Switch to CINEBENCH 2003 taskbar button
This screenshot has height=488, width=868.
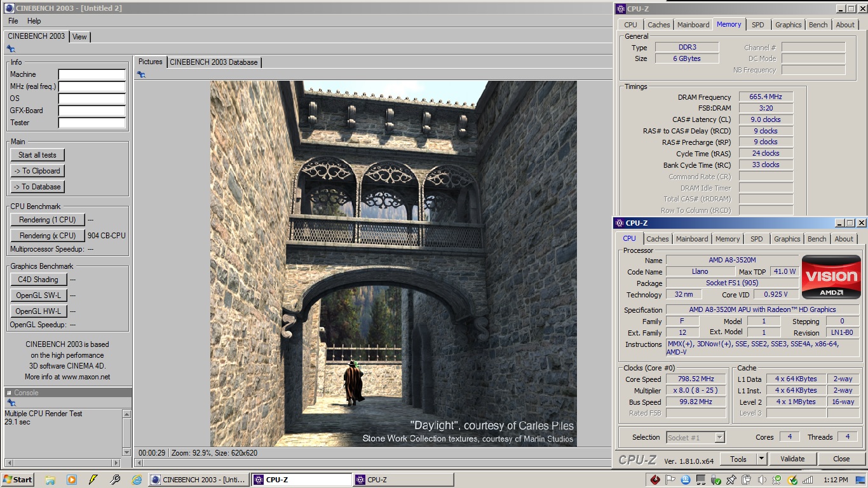point(198,480)
